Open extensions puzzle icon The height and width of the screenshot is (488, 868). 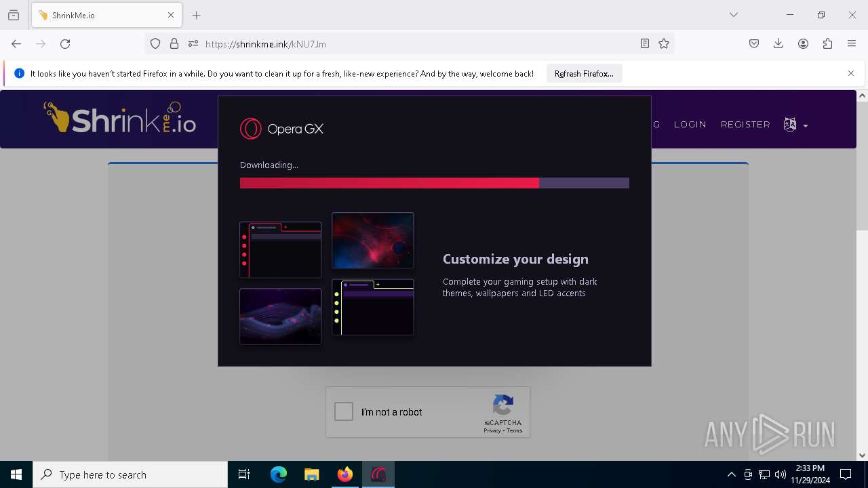coord(827,43)
